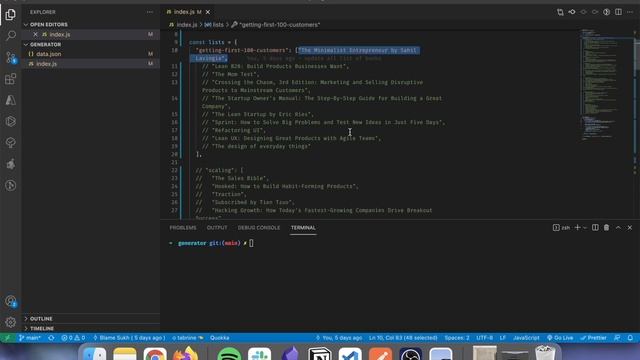640x360 pixels.
Task: Open Slack from the dock
Action: click(259, 353)
